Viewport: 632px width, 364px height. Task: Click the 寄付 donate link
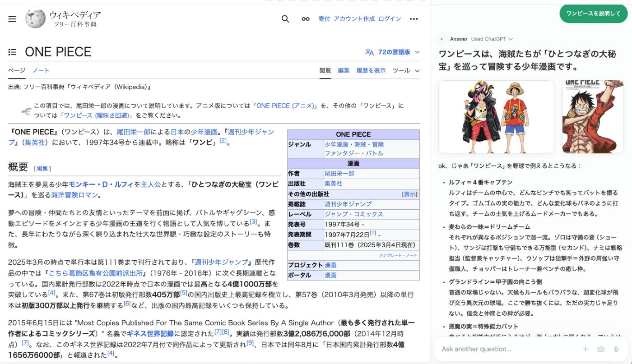point(324,19)
